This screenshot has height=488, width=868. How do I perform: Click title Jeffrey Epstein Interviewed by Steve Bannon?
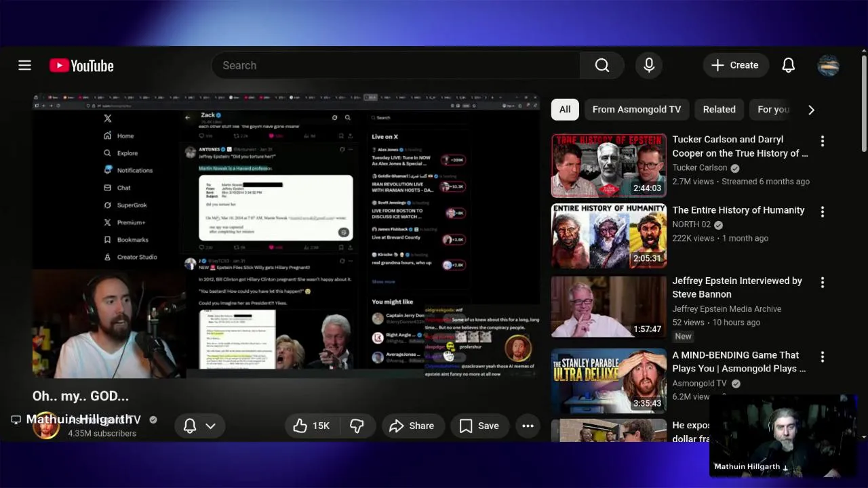(x=737, y=287)
